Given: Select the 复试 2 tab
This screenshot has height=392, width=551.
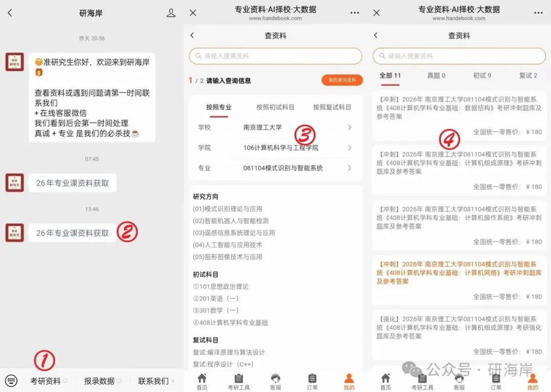Looking at the screenshot, I should 528,76.
